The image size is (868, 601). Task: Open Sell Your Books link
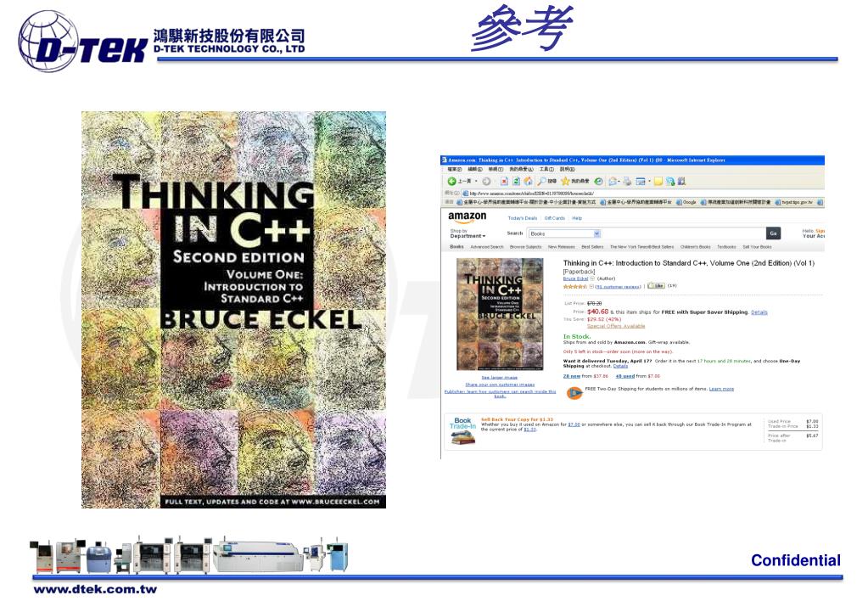tap(758, 247)
